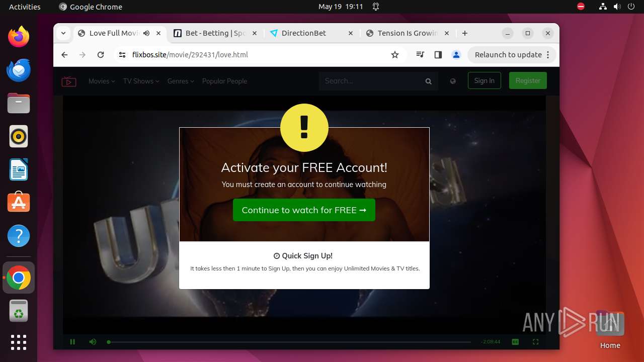Bookmark this page with the star icon
644x362 pixels.
(395, 55)
